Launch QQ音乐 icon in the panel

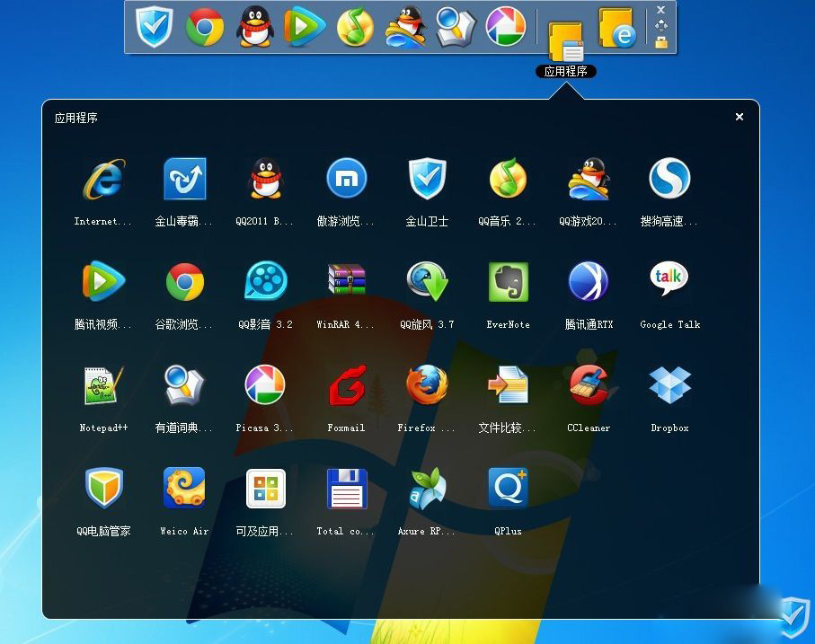pyautogui.click(x=508, y=179)
